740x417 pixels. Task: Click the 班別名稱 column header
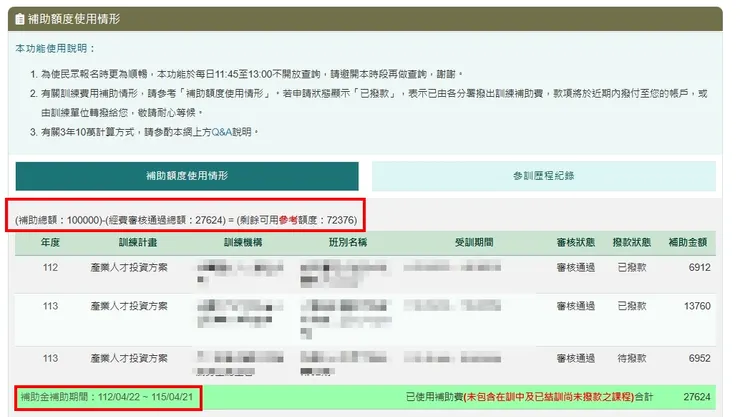point(348,242)
